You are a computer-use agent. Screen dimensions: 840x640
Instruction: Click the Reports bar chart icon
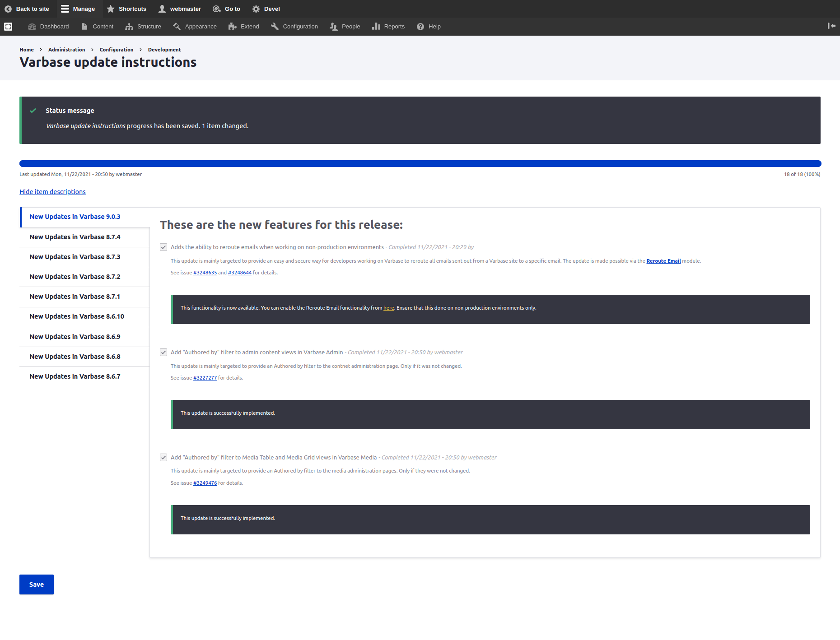point(376,27)
